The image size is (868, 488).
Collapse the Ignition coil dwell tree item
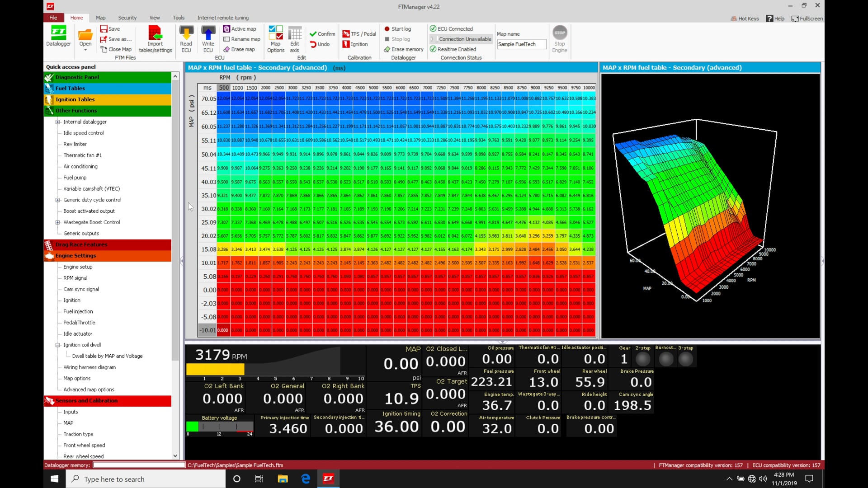pos(57,345)
